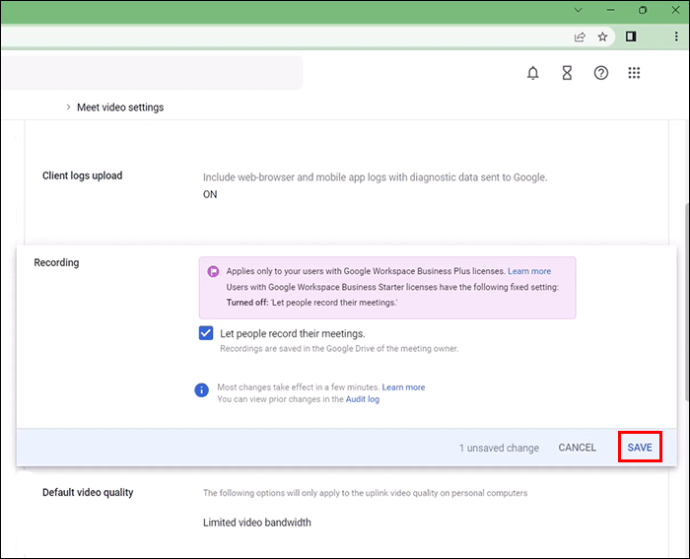Click the search field at the top
Screen dimensions: 690x559
[150, 73]
